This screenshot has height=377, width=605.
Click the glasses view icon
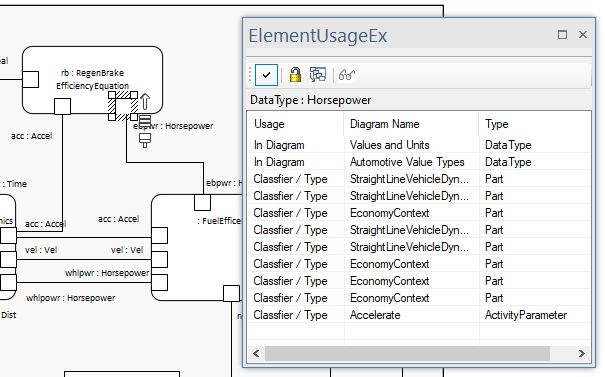point(346,75)
